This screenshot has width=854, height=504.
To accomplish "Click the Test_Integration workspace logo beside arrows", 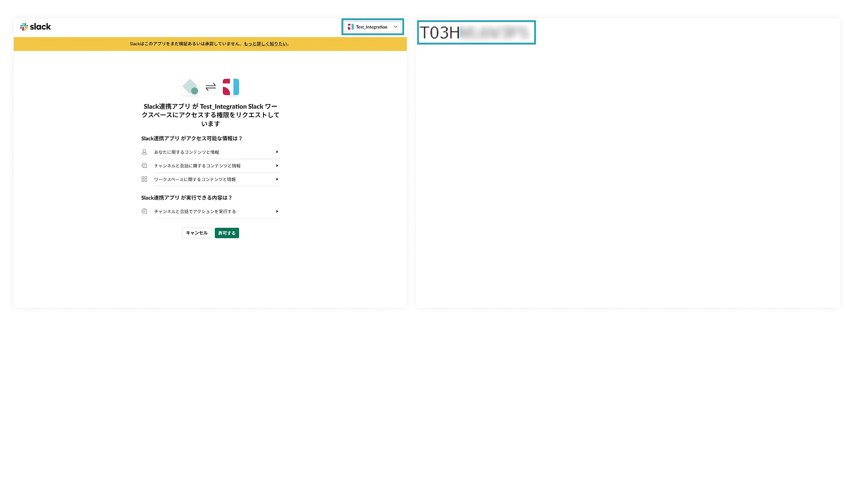I will (x=231, y=87).
